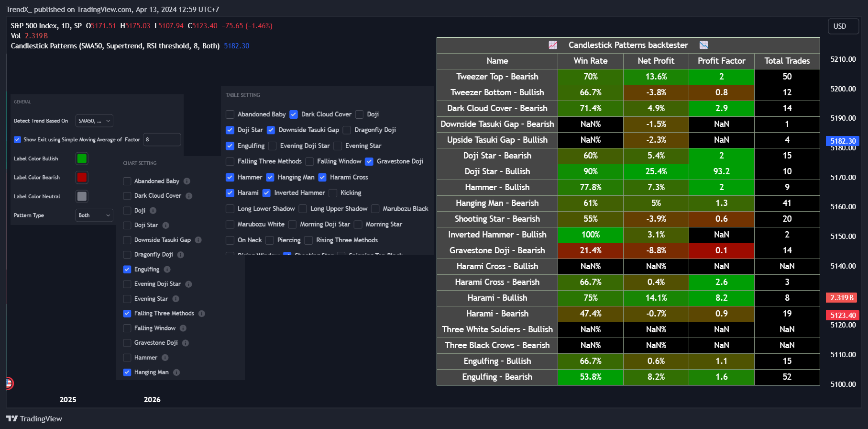Enable Morning Star checkbox
This screenshot has height=429, width=868.
[358, 224]
